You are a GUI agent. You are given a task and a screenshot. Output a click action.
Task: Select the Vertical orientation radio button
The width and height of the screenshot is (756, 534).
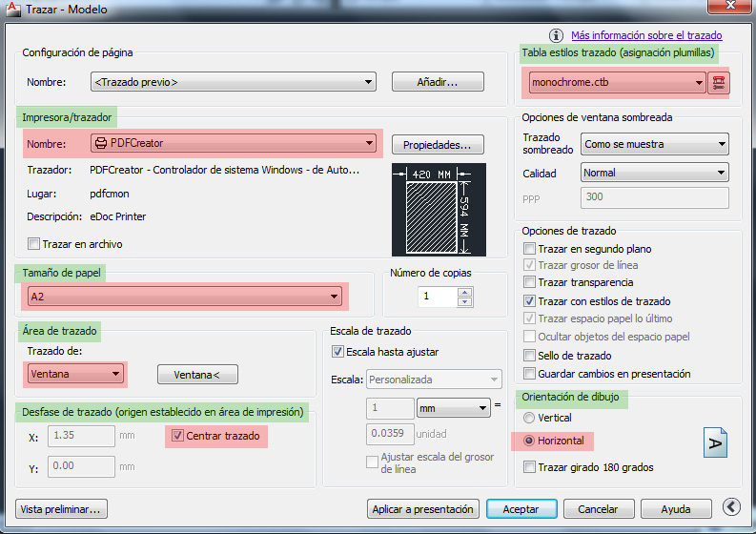click(529, 418)
